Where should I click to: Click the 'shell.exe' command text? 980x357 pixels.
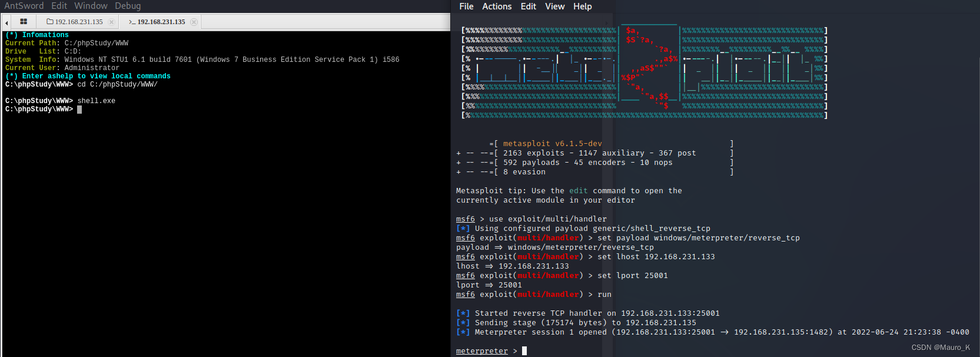point(97,101)
